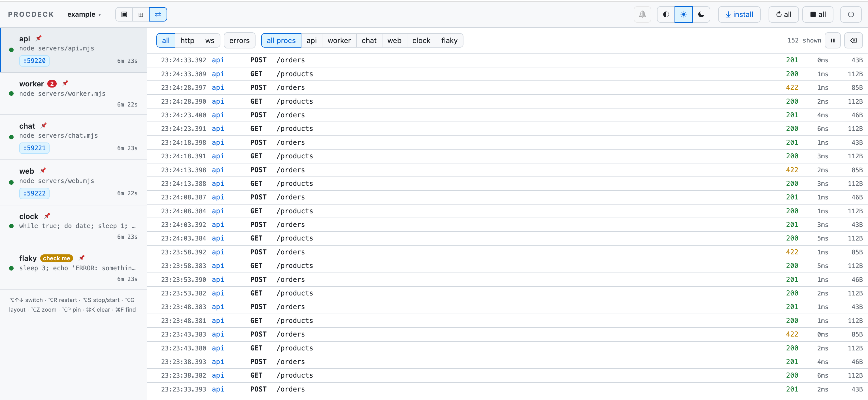Open the 23:24:28.397 POST /orders row
Viewport: 868px width, 400px height.
[507, 88]
